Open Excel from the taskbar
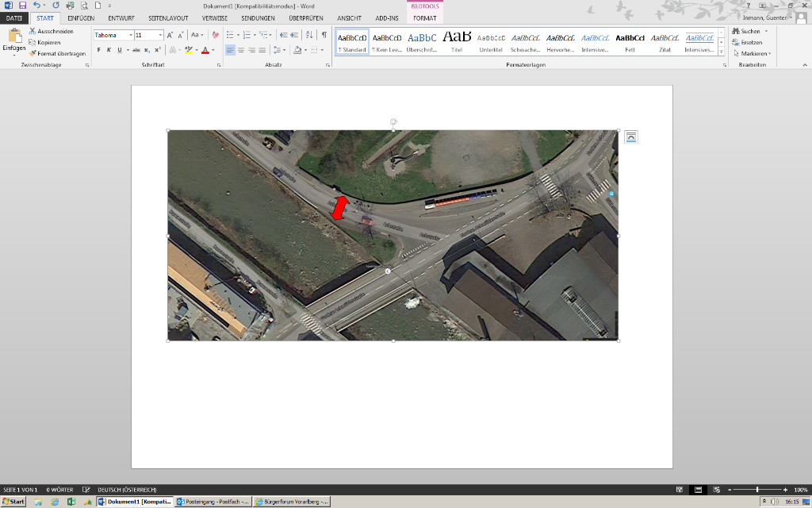Image resolution: width=812 pixels, height=508 pixels. pos(71,502)
